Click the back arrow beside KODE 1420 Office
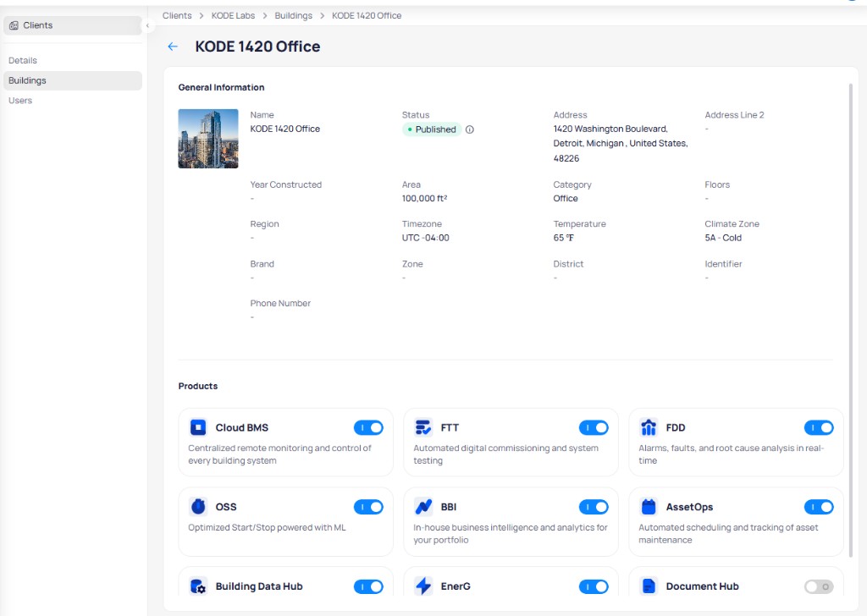Image resolution: width=867 pixels, height=616 pixels. [x=173, y=47]
